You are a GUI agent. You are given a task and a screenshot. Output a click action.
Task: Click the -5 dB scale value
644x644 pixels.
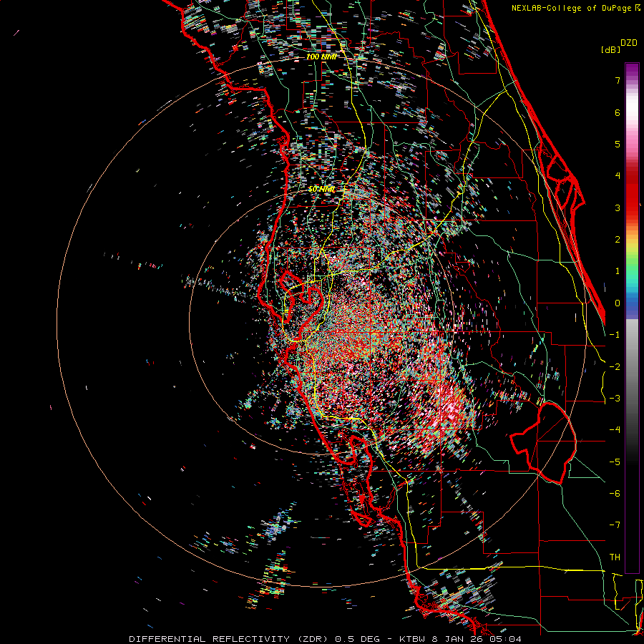pyautogui.click(x=615, y=462)
